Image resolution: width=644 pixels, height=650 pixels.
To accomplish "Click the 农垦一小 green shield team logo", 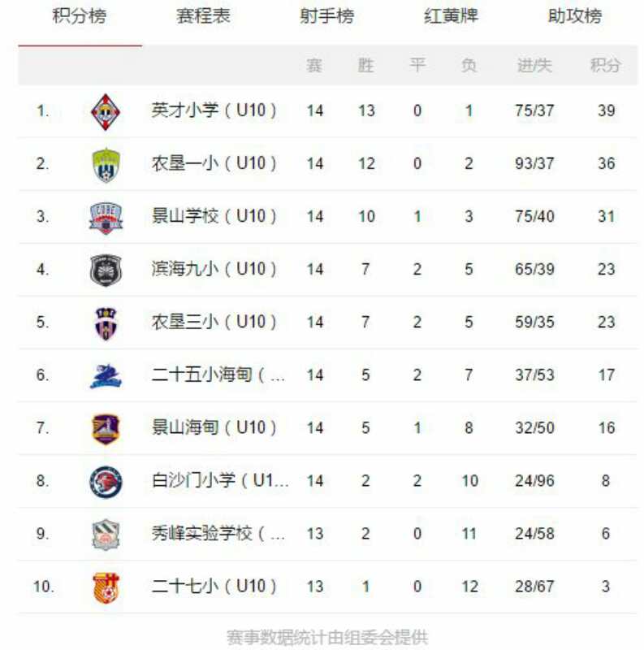I will point(106,165).
